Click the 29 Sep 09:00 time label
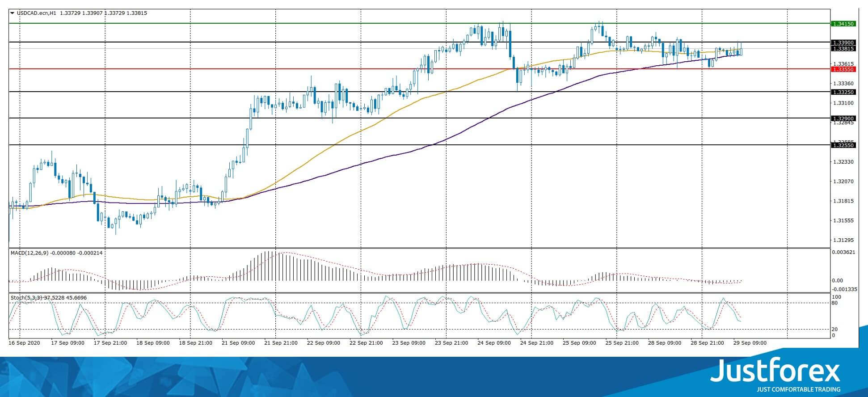Image resolution: width=868 pixels, height=397 pixels. pos(750,343)
